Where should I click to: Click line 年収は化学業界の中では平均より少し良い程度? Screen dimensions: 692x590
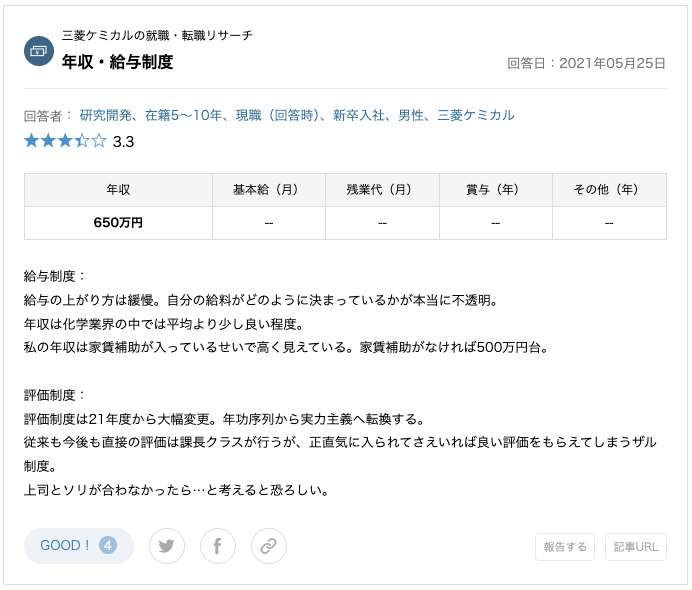click(164, 324)
